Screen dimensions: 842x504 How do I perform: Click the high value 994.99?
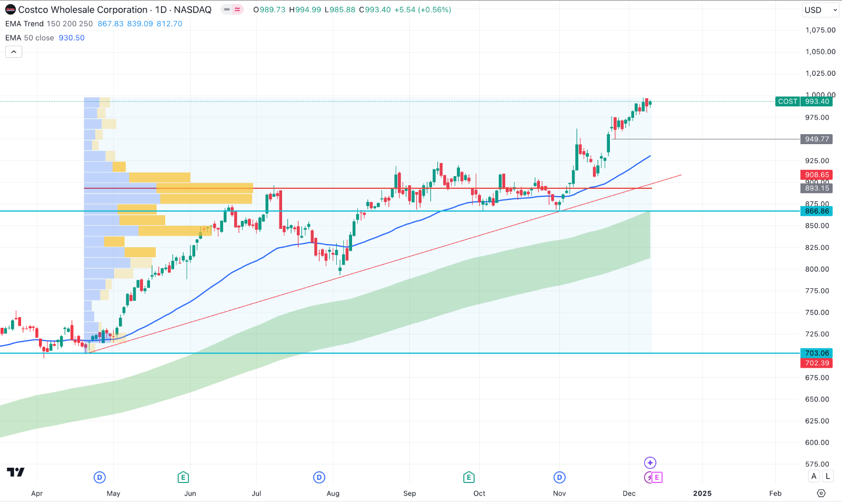(x=308, y=9)
